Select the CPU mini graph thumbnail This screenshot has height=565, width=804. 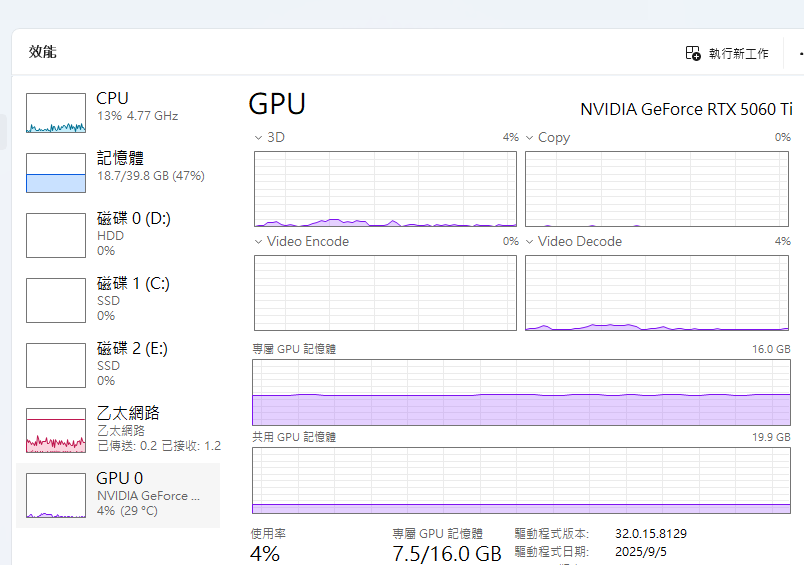pyautogui.click(x=56, y=114)
